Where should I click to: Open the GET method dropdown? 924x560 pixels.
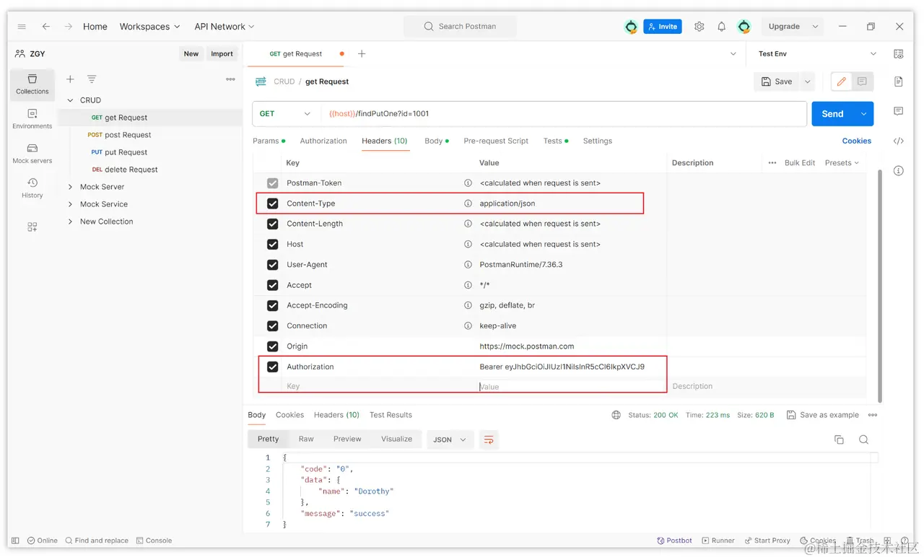[x=285, y=114]
